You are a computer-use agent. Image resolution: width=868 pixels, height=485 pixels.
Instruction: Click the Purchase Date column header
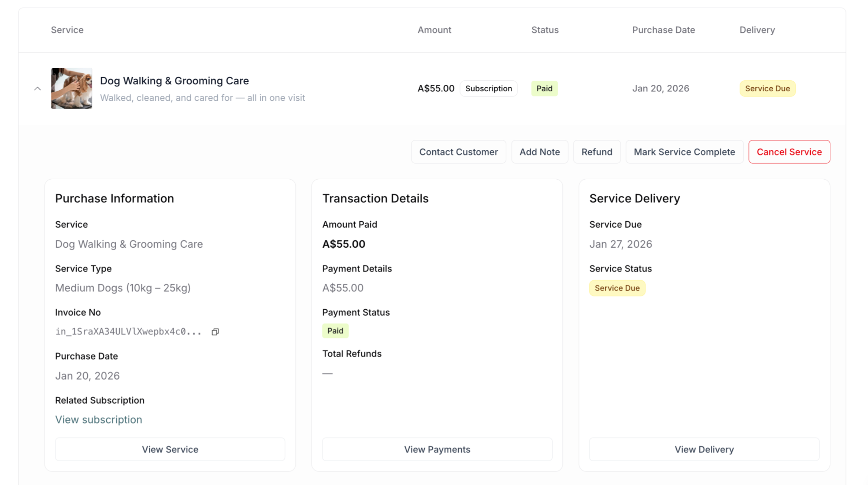(x=663, y=30)
